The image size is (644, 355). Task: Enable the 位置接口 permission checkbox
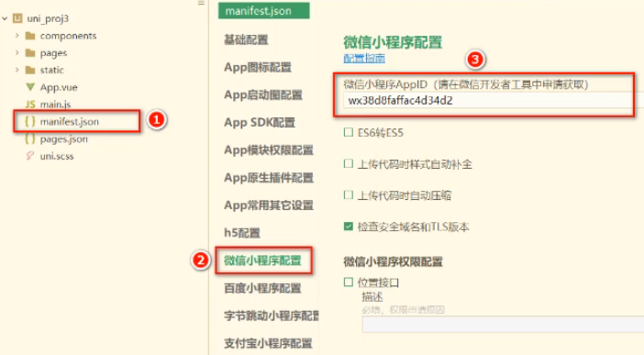click(349, 283)
